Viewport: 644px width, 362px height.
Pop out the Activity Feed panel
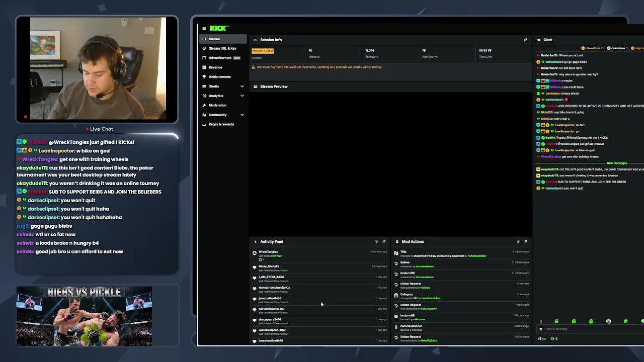click(x=384, y=242)
